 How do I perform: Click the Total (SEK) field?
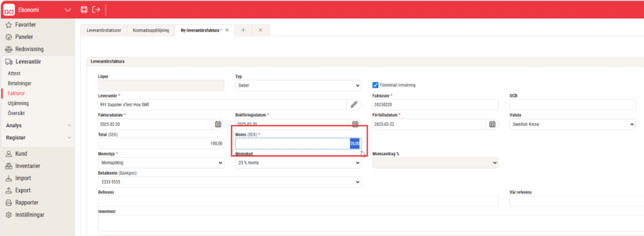pyautogui.click(x=161, y=143)
